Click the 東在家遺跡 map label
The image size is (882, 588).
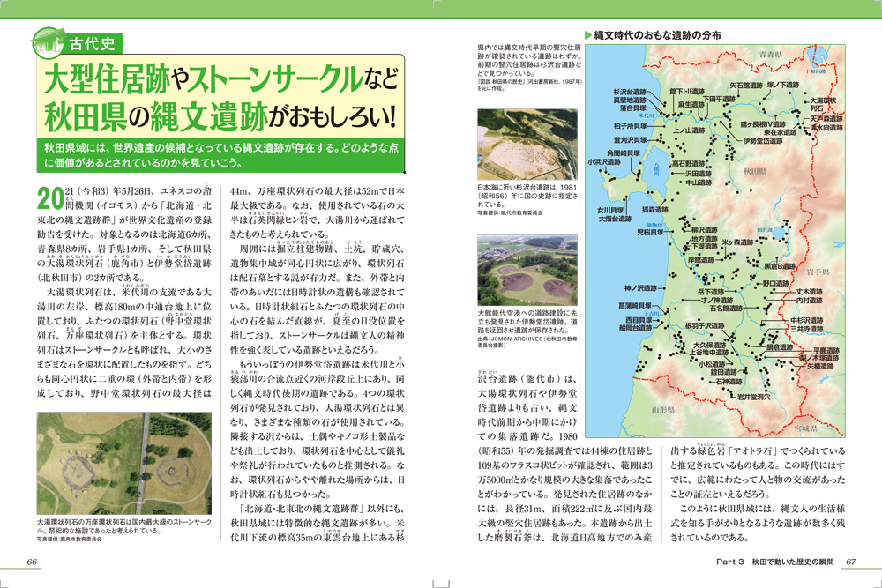pyautogui.click(x=781, y=132)
